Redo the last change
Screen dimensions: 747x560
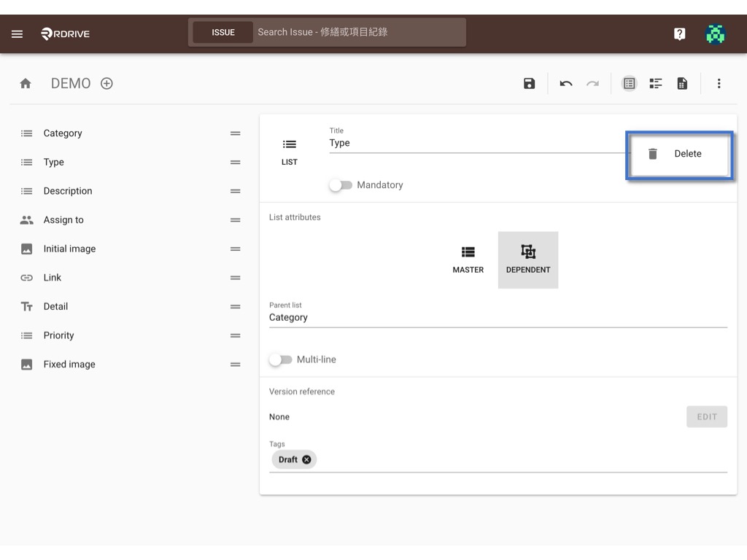(x=592, y=84)
